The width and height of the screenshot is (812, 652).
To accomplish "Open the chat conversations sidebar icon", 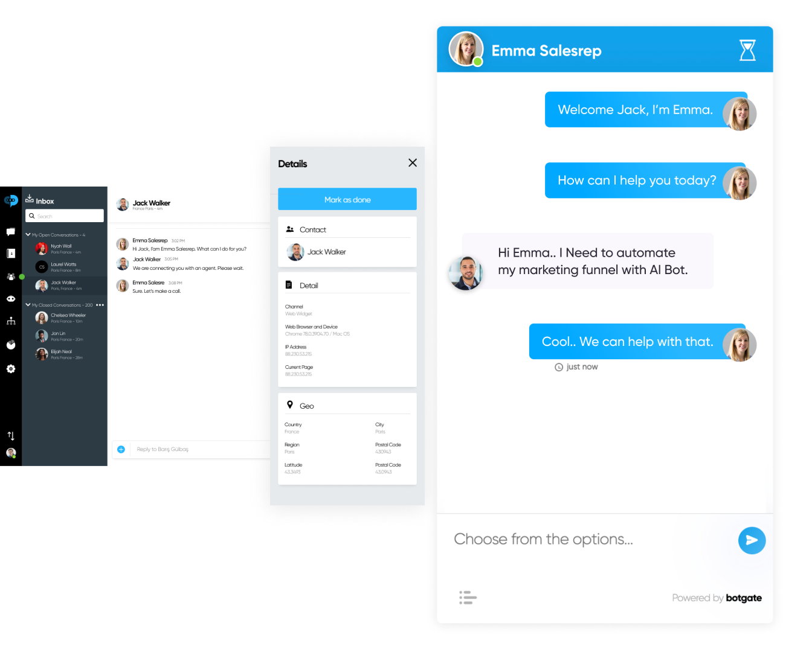I will tap(11, 232).
